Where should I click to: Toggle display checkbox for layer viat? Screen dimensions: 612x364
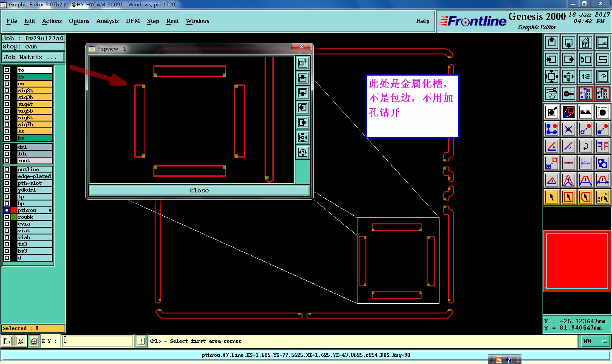[7, 231]
